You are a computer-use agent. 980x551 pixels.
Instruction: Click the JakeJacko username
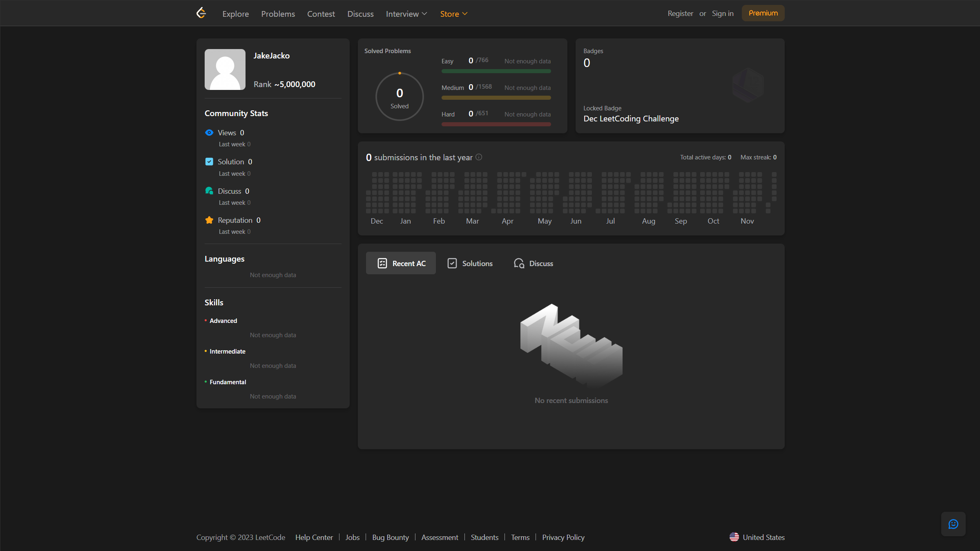click(272, 56)
